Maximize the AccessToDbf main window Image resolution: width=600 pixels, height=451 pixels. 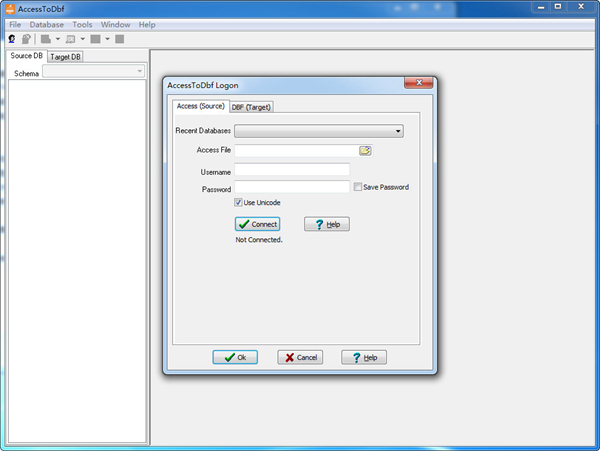(x=558, y=7)
